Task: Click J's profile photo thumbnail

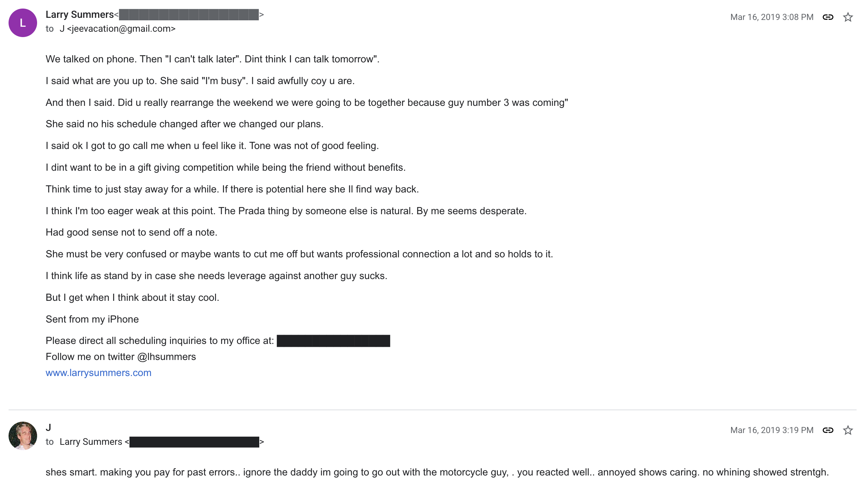Action: click(x=23, y=436)
